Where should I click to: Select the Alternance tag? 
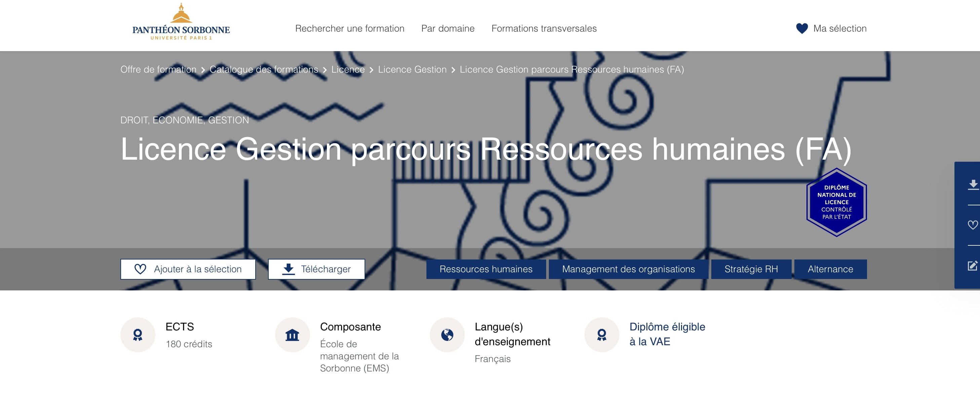point(830,269)
